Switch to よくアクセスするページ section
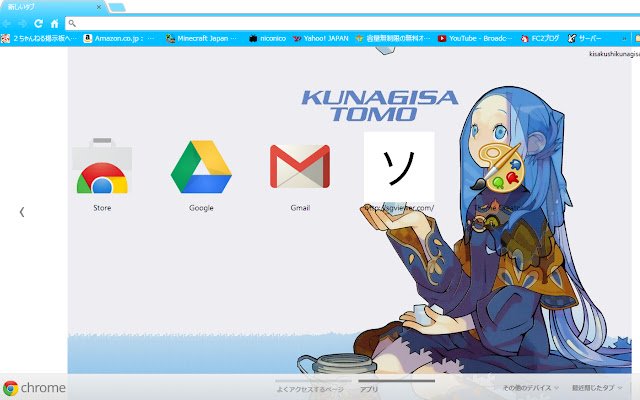Viewport: 640px width, 400px height. click(310, 389)
